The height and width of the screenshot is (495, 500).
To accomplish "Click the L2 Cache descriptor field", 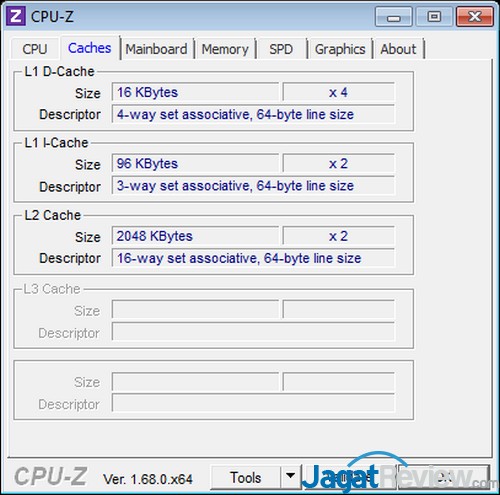I will [253, 258].
